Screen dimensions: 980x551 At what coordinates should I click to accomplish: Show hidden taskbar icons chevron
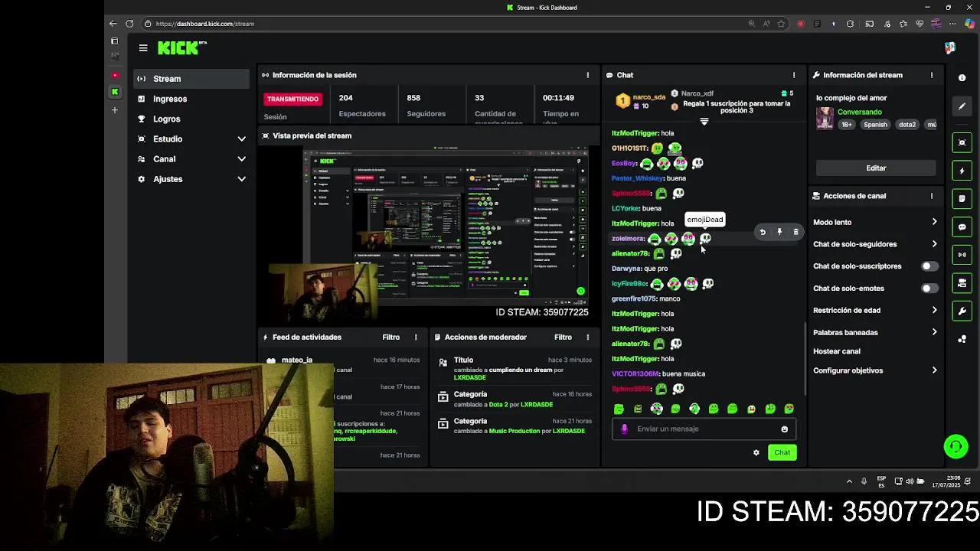coord(849,481)
